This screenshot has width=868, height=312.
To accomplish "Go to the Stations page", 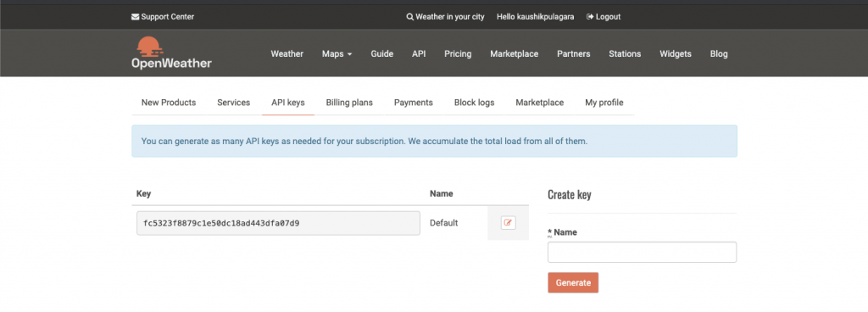I will (x=625, y=53).
